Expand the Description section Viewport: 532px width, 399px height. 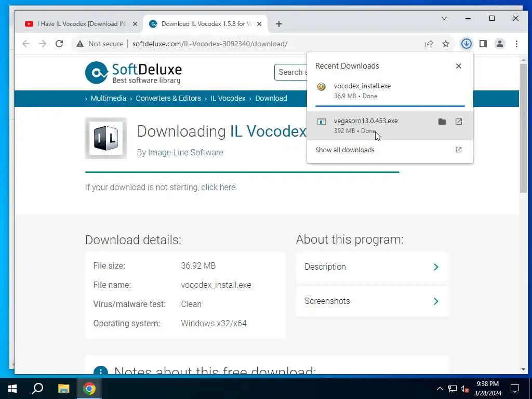click(x=372, y=267)
